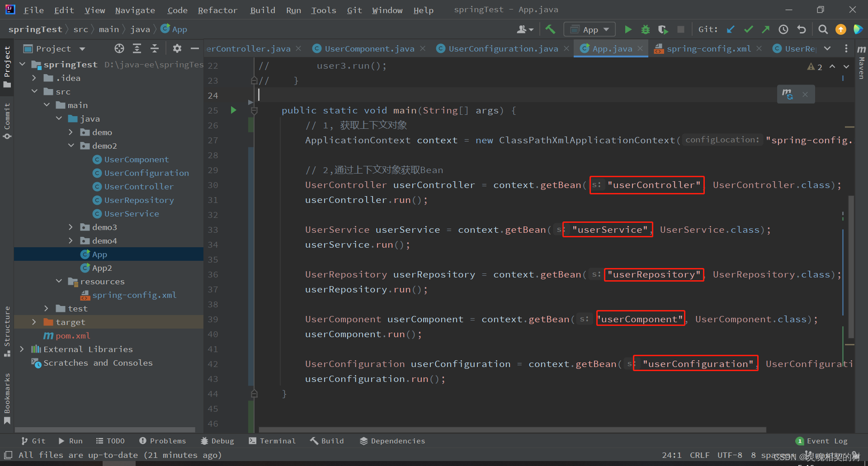This screenshot has width=868, height=466.
Task: Select UserController in project tree
Action: pyautogui.click(x=139, y=186)
